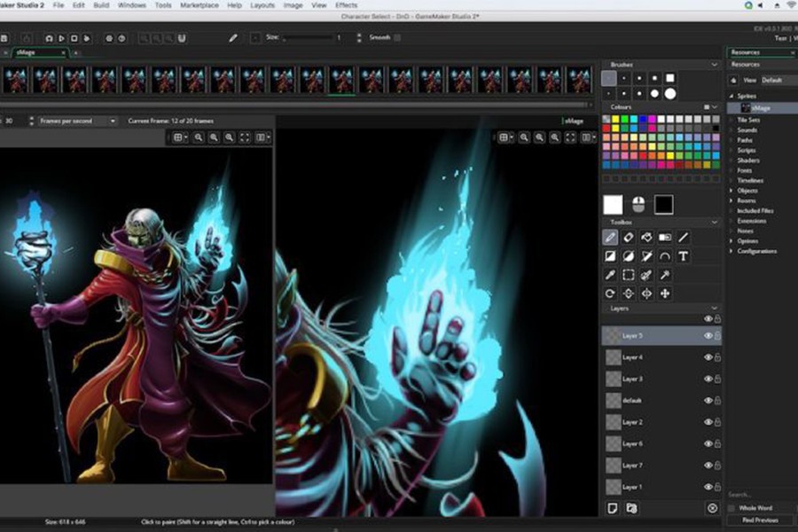Select the Pencil tool in Toolbox
The image size is (798, 532).
click(x=610, y=238)
